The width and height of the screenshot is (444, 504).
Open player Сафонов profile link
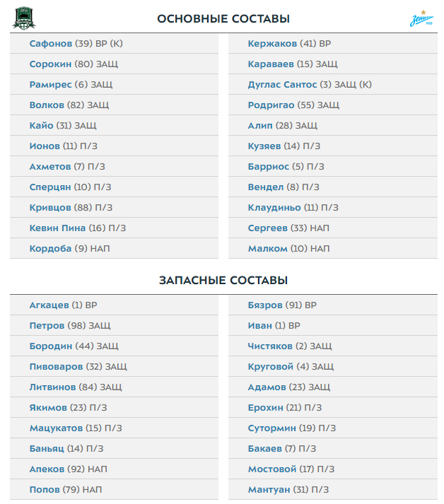click(x=52, y=44)
